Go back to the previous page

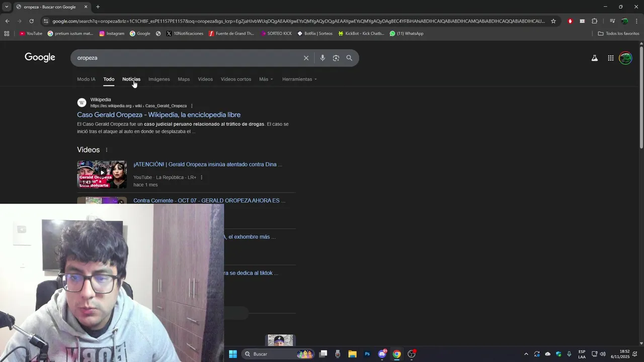[x=7, y=21]
